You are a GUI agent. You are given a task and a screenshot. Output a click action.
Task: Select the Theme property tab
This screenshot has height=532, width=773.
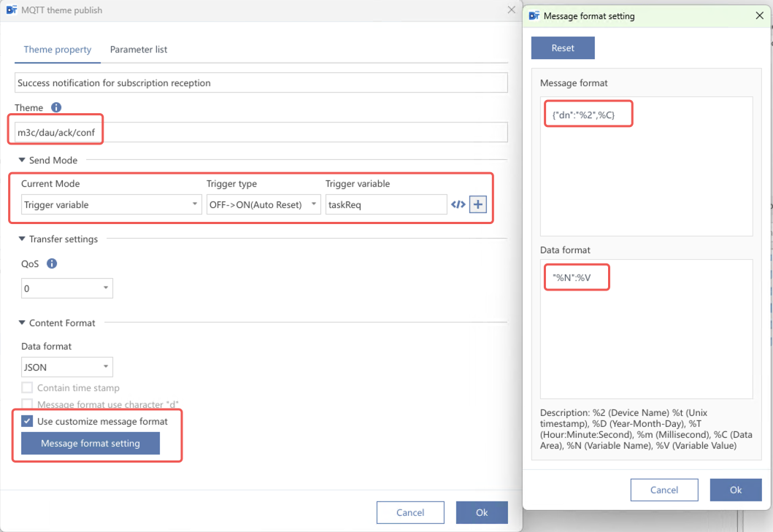pos(58,50)
